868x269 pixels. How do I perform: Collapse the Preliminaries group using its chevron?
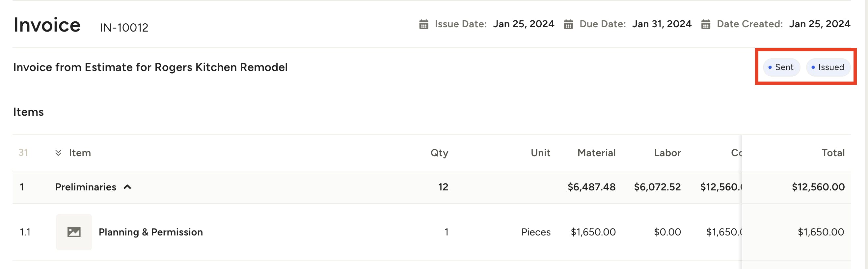click(x=127, y=187)
